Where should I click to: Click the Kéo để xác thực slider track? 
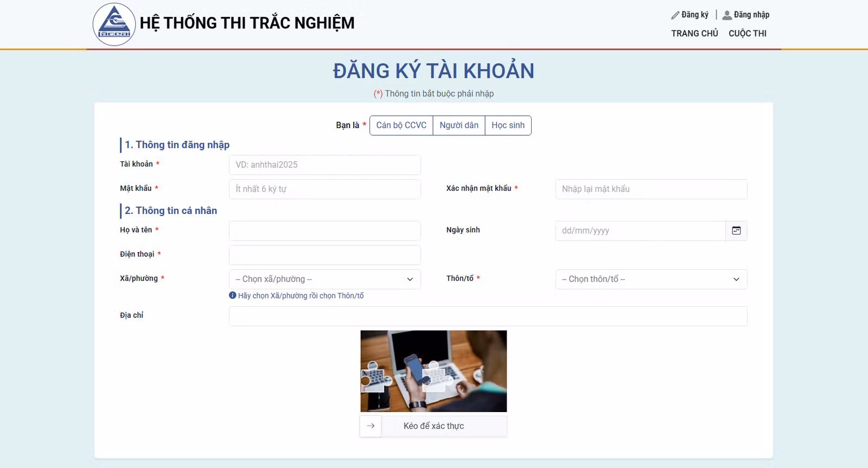pos(433,426)
